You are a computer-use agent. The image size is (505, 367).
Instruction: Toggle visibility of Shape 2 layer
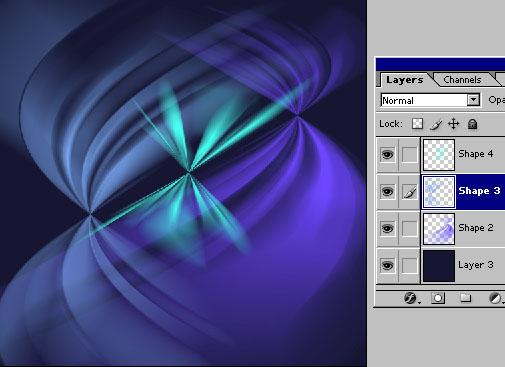[387, 229]
